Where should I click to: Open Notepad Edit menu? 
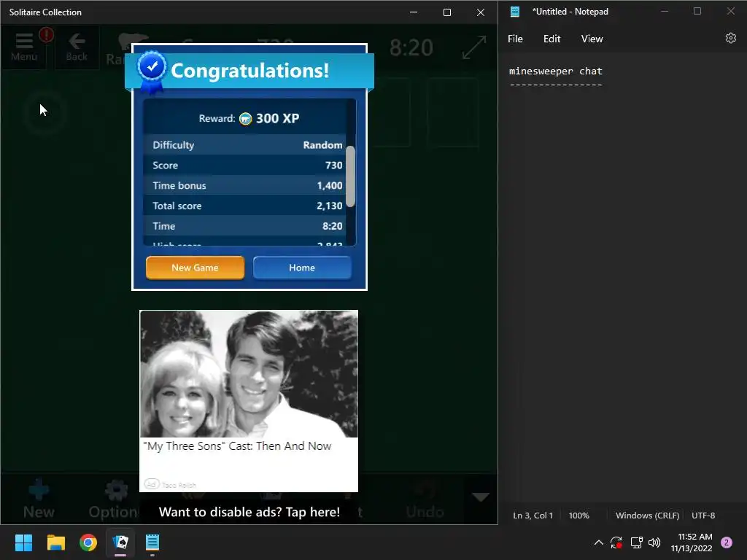click(x=551, y=39)
